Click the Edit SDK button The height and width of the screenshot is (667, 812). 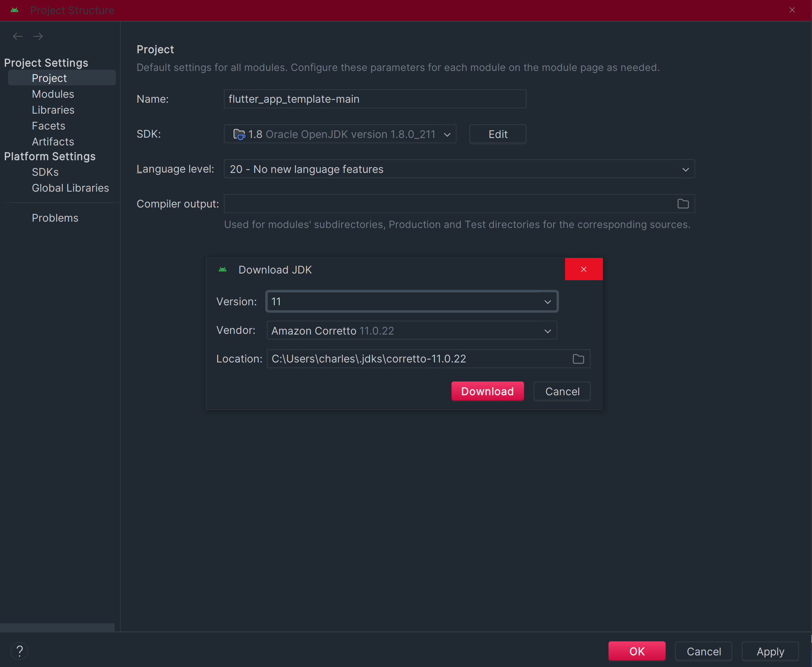[x=498, y=134]
